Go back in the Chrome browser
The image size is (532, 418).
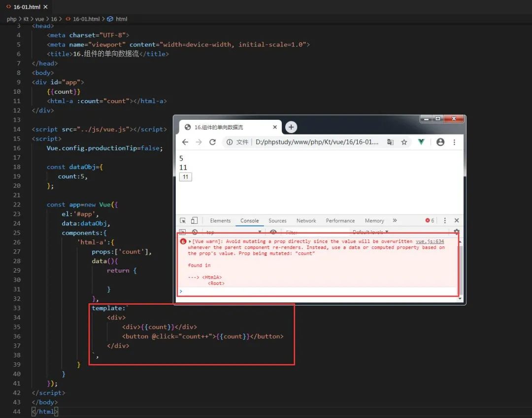pos(185,142)
